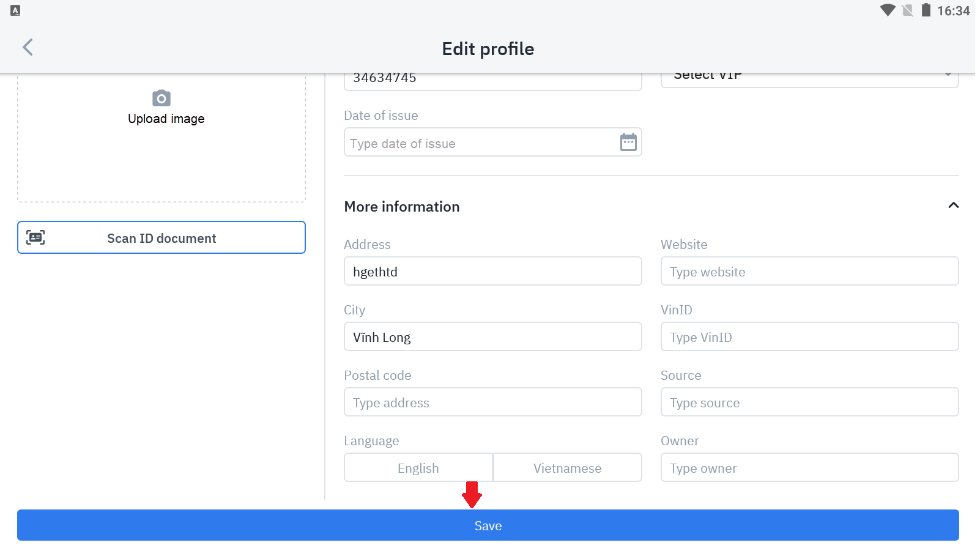Tap the keyboard indicator icon in status bar
This screenshot has height=548, width=980.
click(15, 10)
